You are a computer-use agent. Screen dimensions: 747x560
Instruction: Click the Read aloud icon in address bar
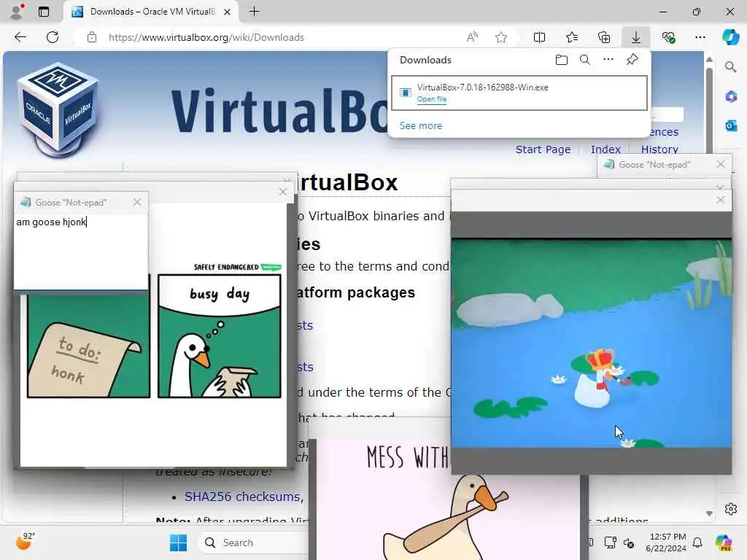click(x=472, y=37)
